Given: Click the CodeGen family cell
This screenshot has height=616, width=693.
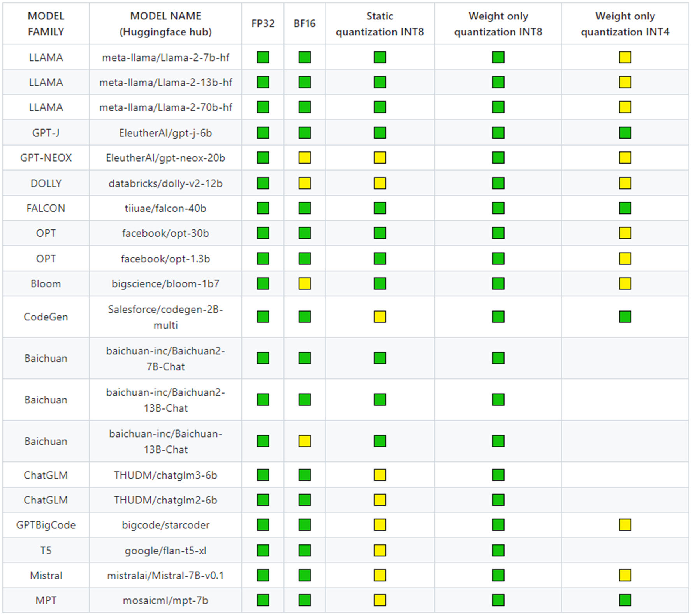Looking at the screenshot, I should (46, 317).
